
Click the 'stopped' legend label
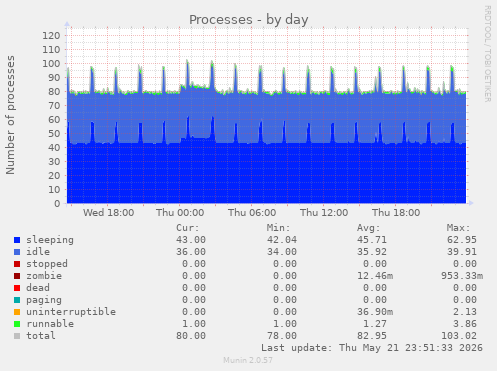coord(47,264)
